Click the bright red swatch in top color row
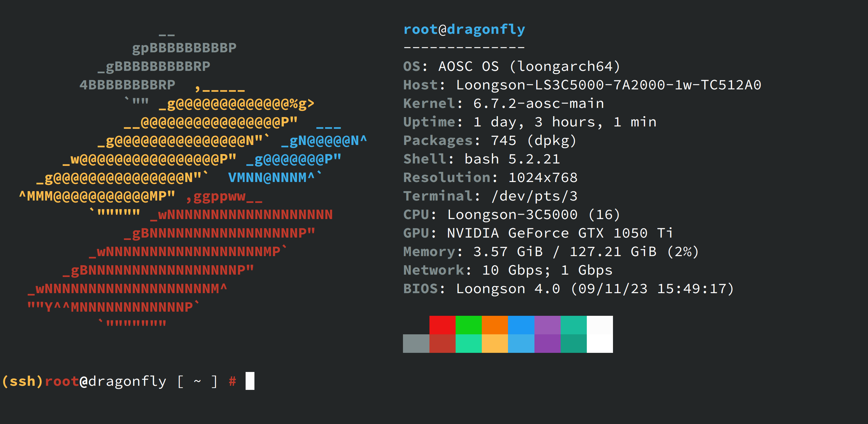The height and width of the screenshot is (424, 868). pos(442,325)
